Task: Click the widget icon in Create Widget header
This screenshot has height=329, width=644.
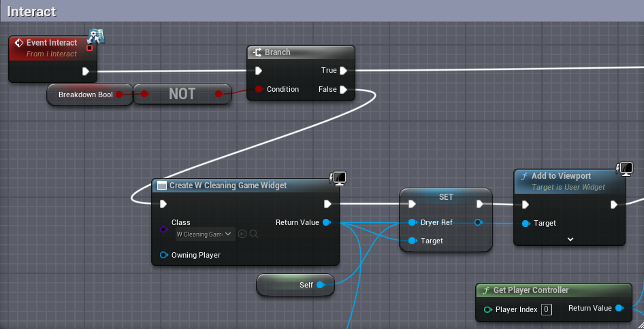Action: tap(162, 186)
